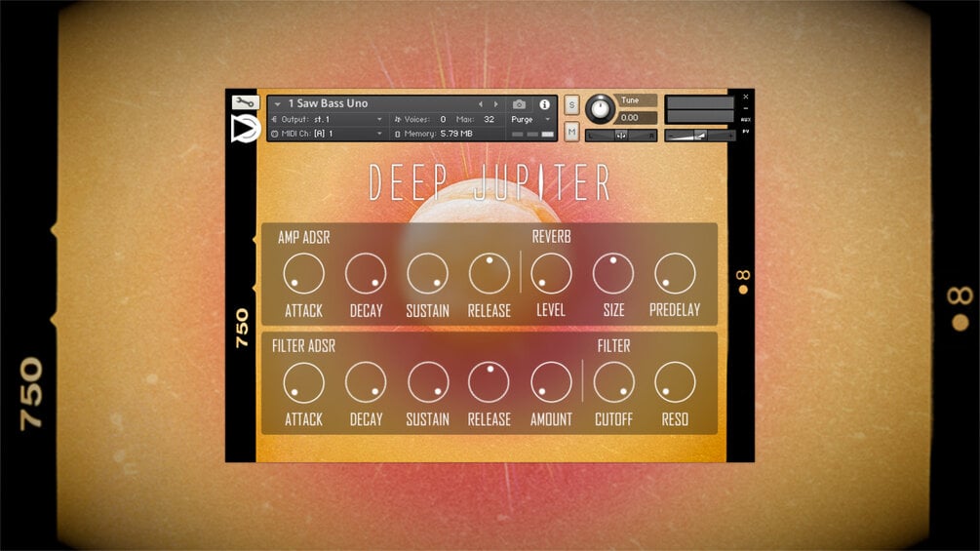
Task: Click the Reverb Size knob
Action: [x=613, y=274]
